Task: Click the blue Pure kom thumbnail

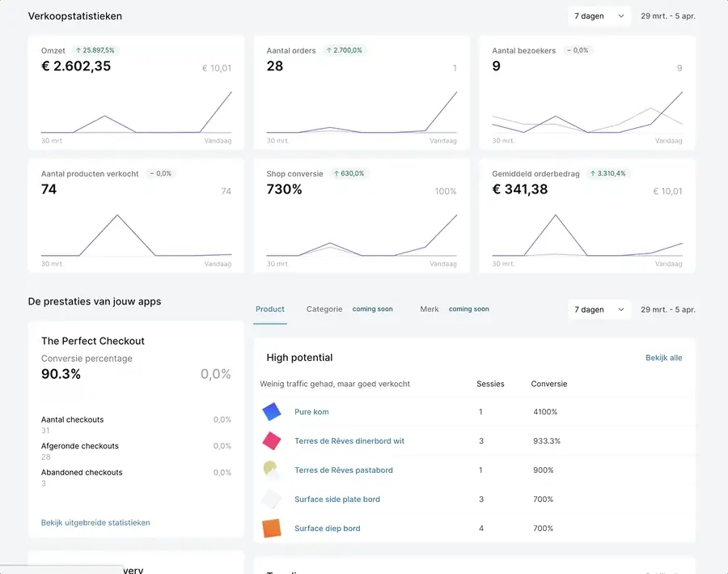Action: (x=272, y=412)
